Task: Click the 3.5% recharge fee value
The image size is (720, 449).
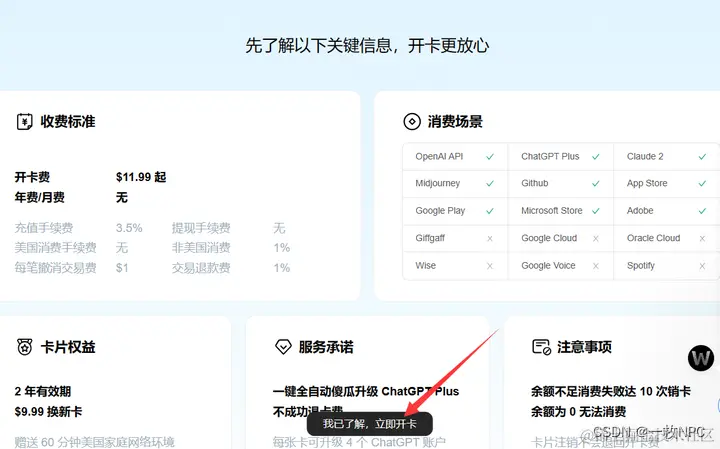Action: tap(129, 228)
